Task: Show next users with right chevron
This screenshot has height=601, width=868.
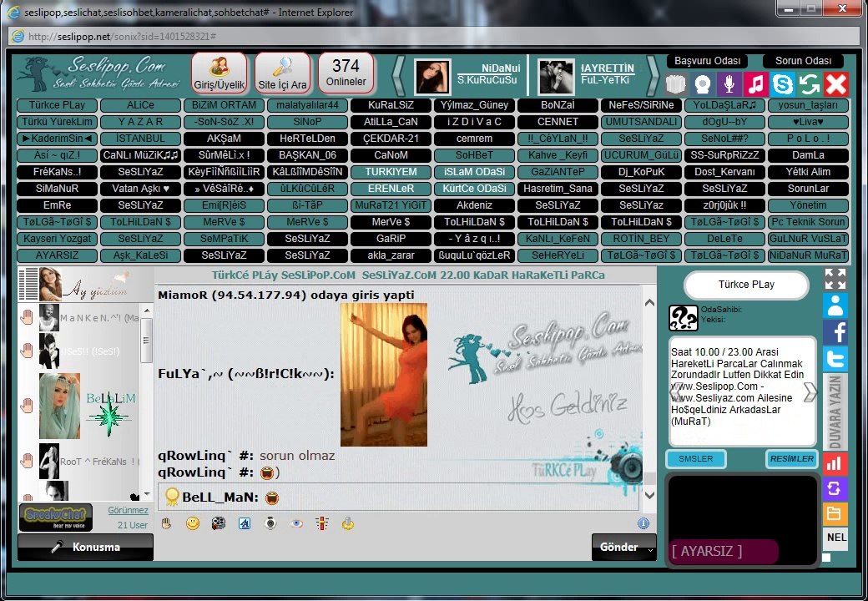Action: point(654,76)
